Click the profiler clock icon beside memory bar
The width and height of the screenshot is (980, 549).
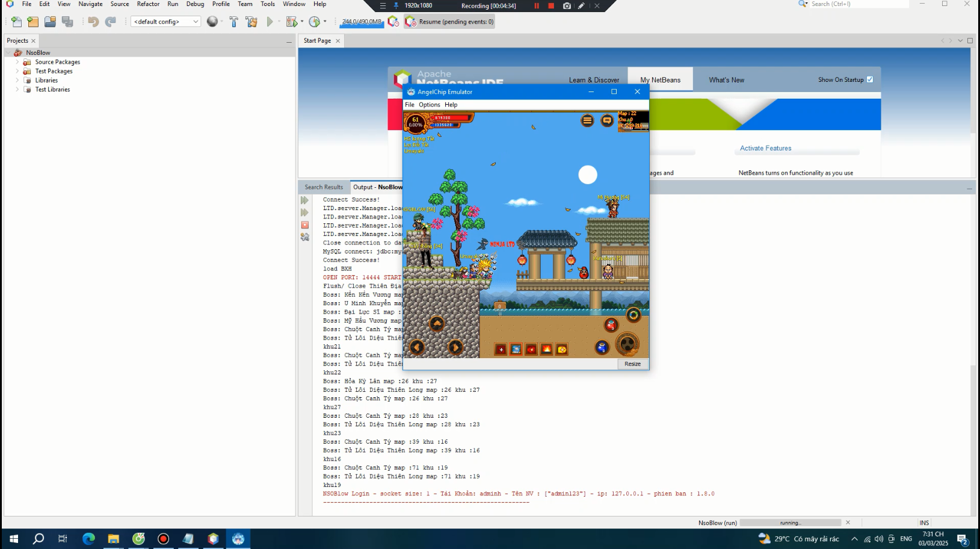point(393,22)
